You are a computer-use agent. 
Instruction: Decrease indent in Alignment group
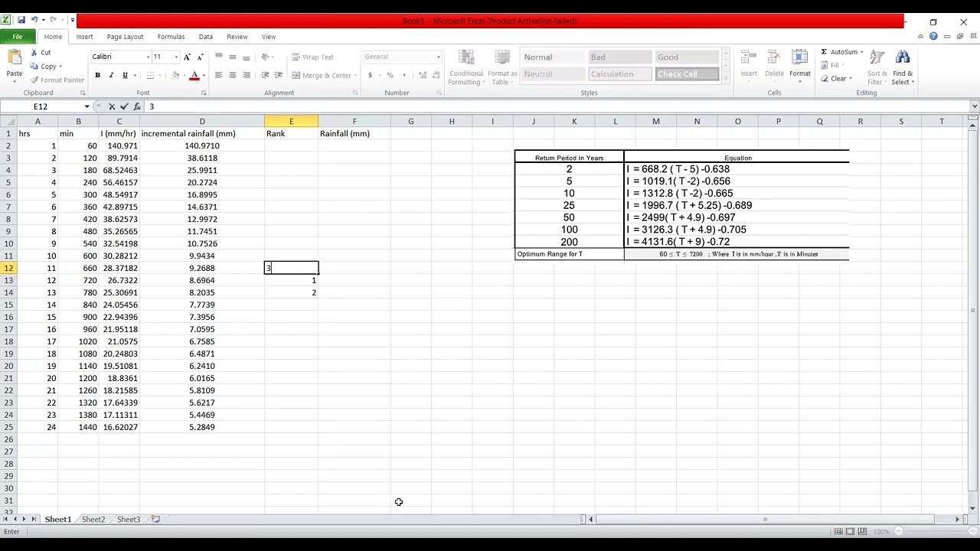[265, 75]
